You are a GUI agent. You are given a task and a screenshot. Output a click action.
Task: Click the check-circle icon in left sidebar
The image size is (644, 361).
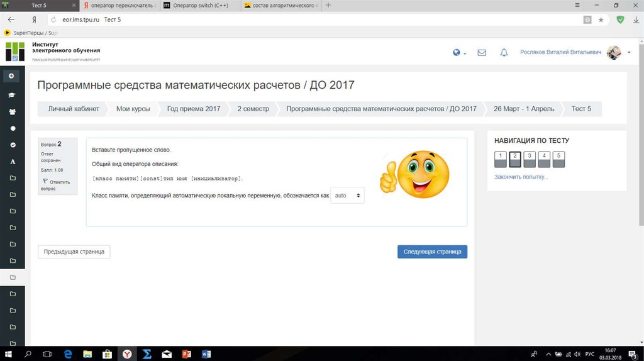coord(13,145)
